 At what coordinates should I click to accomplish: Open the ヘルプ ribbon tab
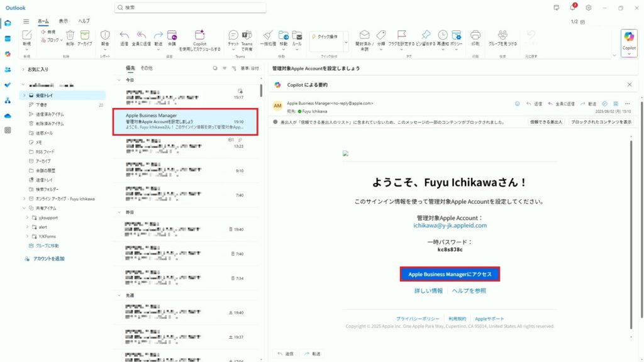click(84, 21)
